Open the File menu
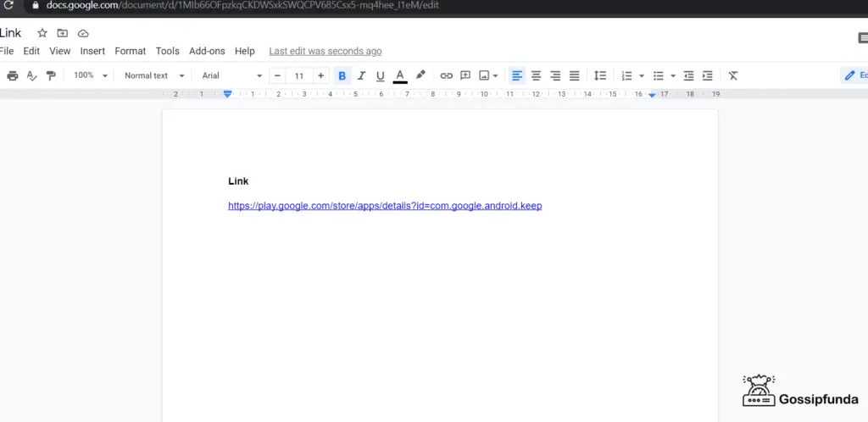 [7, 51]
